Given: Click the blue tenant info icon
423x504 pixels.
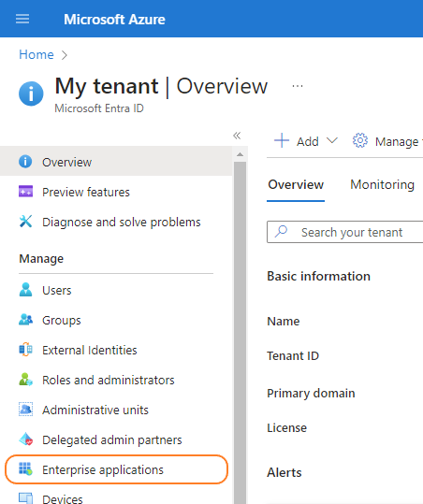Looking at the screenshot, I should (31, 94).
